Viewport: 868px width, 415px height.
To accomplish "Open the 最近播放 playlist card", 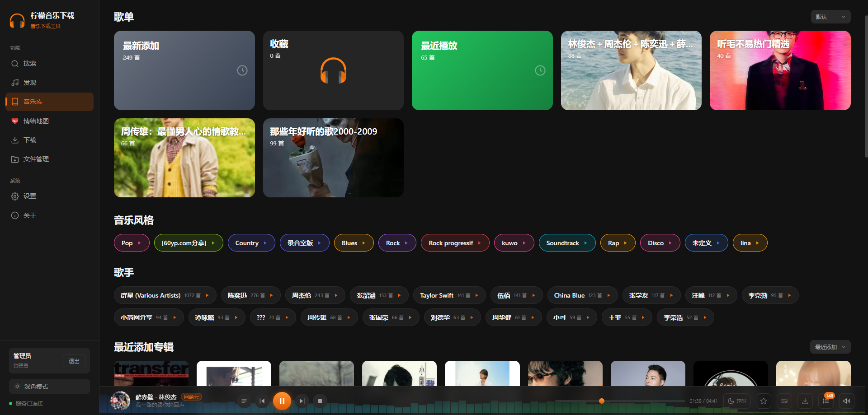I will point(482,70).
